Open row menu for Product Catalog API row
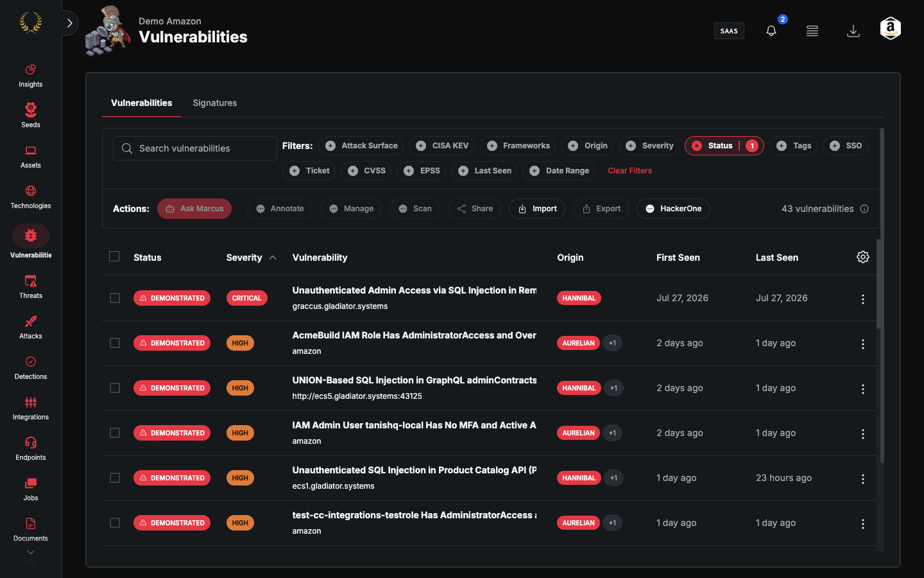924x578 pixels. 863,479
